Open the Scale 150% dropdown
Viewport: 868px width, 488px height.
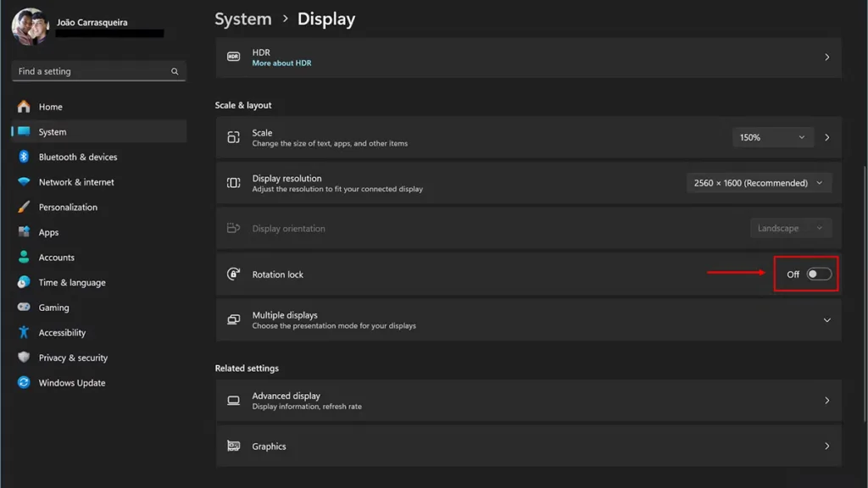pos(773,137)
